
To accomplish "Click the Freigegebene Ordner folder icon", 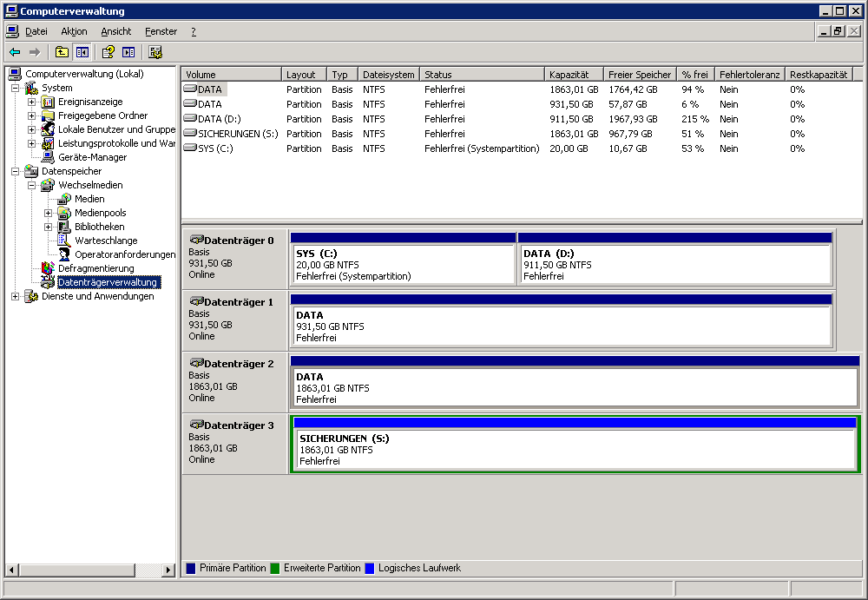I will click(x=48, y=115).
